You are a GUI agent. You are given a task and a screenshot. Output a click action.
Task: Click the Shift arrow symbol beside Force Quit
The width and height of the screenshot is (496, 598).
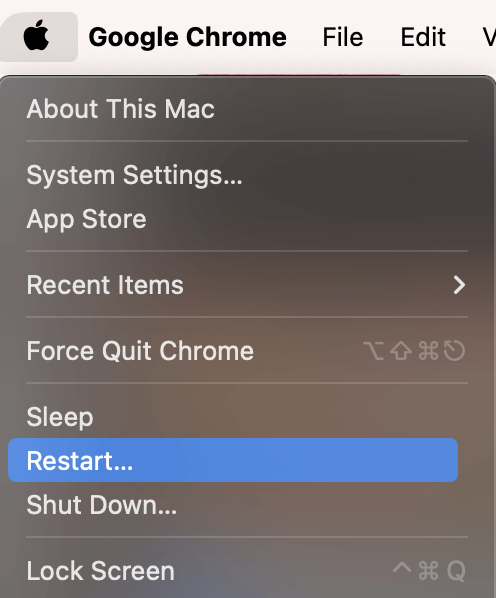[401, 351]
